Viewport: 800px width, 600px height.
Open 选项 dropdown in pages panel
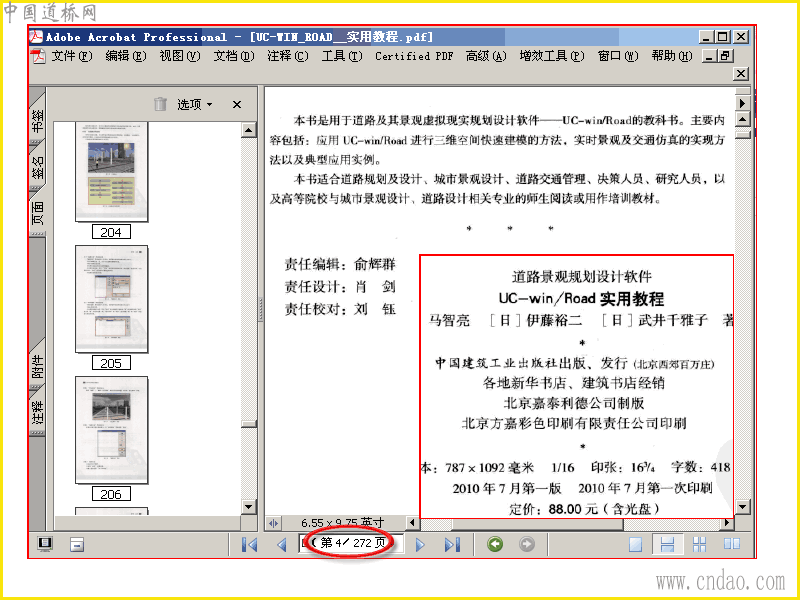(194, 105)
